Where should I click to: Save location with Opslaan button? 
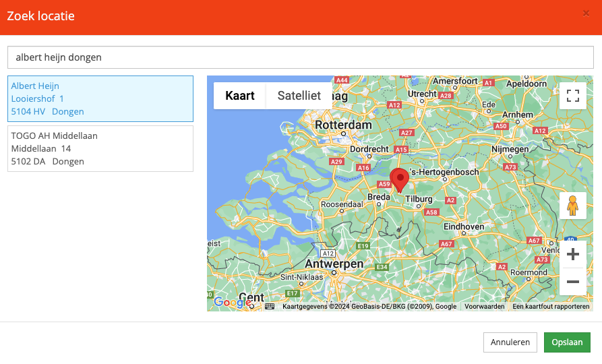pyautogui.click(x=567, y=342)
